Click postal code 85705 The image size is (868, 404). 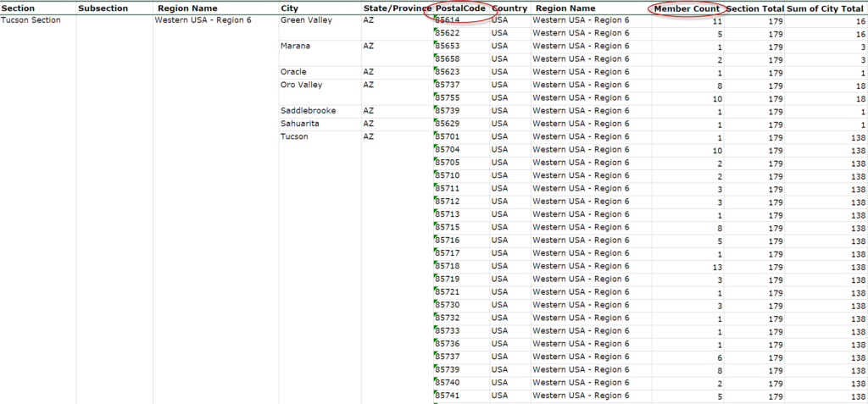pos(448,163)
